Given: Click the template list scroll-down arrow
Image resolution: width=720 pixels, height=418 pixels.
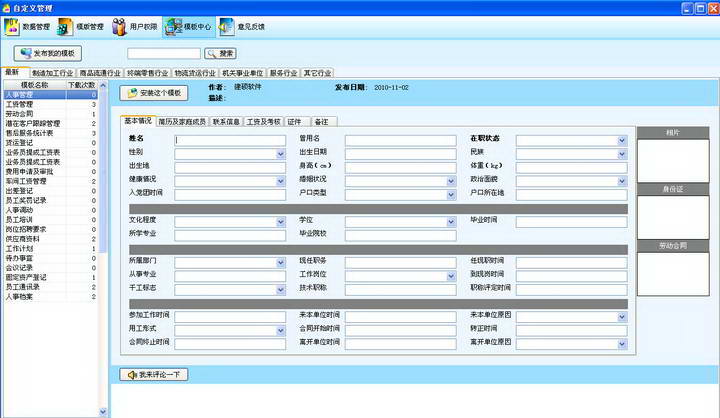Looking at the screenshot, I should click(x=103, y=412).
